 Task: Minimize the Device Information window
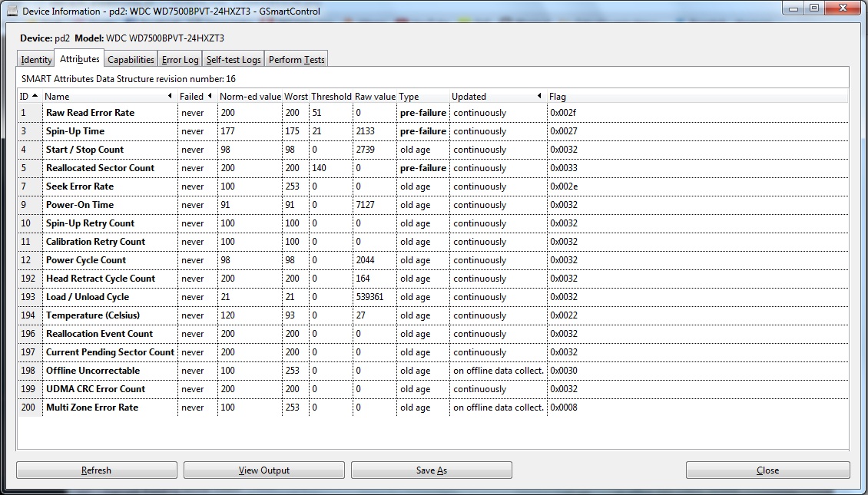tap(794, 9)
